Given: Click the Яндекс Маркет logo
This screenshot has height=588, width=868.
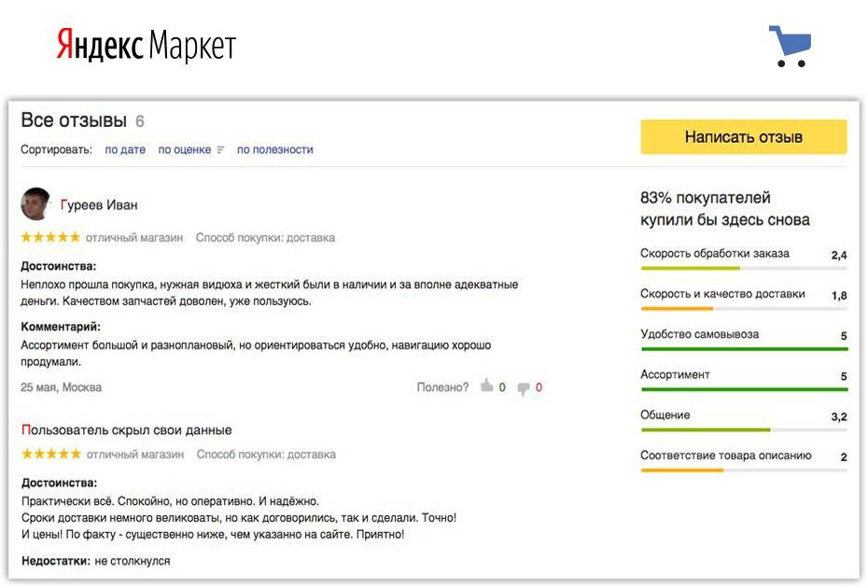Looking at the screenshot, I should [x=147, y=45].
